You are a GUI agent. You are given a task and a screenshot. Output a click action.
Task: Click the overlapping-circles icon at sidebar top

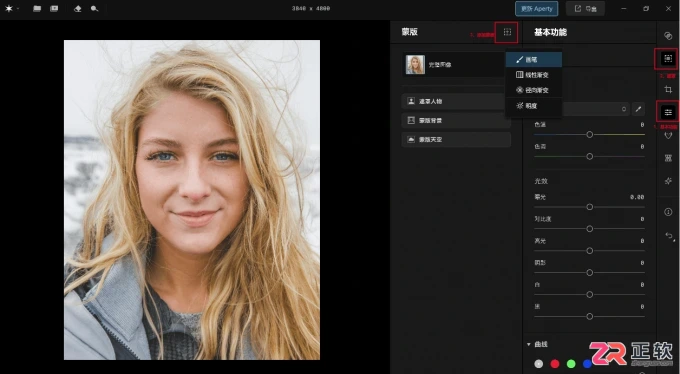click(x=668, y=36)
